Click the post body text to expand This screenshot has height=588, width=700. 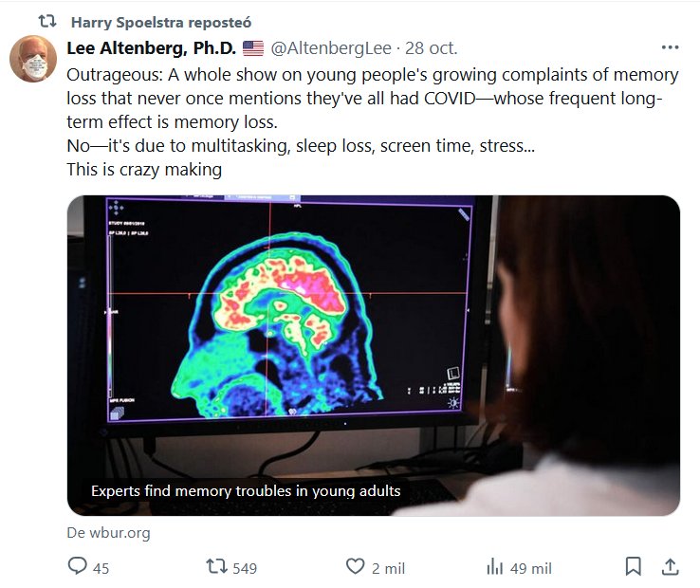373,122
